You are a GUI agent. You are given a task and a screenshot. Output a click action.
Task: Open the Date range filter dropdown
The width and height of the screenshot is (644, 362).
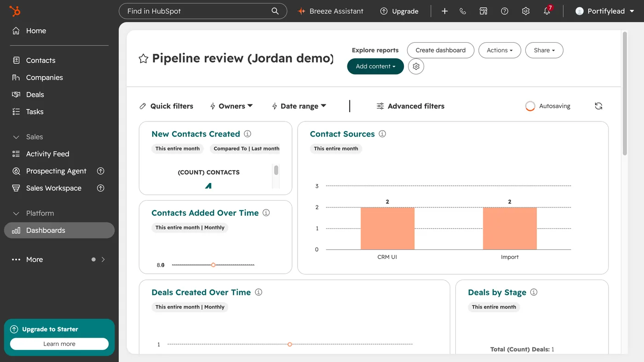point(299,106)
